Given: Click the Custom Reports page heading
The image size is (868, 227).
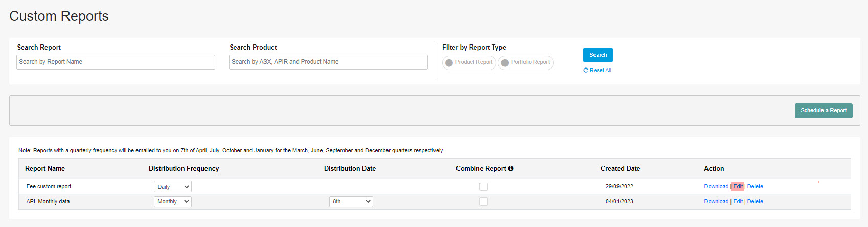Looking at the screenshot, I should [x=59, y=16].
